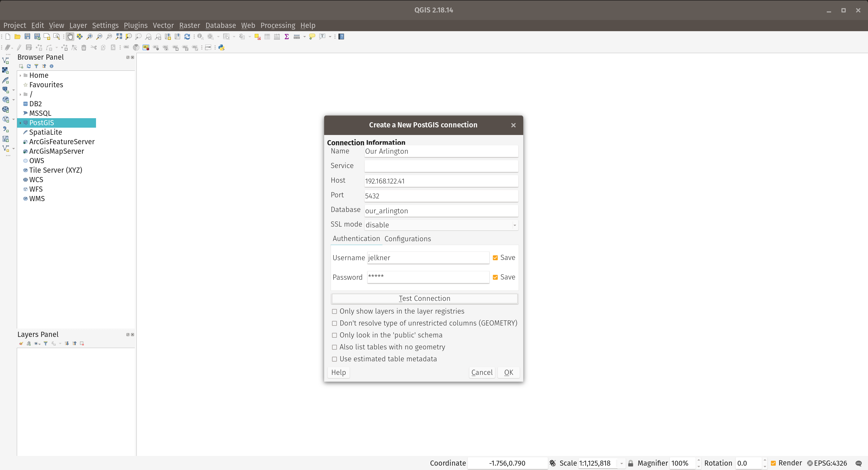The height and width of the screenshot is (470, 868).
Task: Expand the Home tree node
Action: pyautogui.click(x=21, y=75)
